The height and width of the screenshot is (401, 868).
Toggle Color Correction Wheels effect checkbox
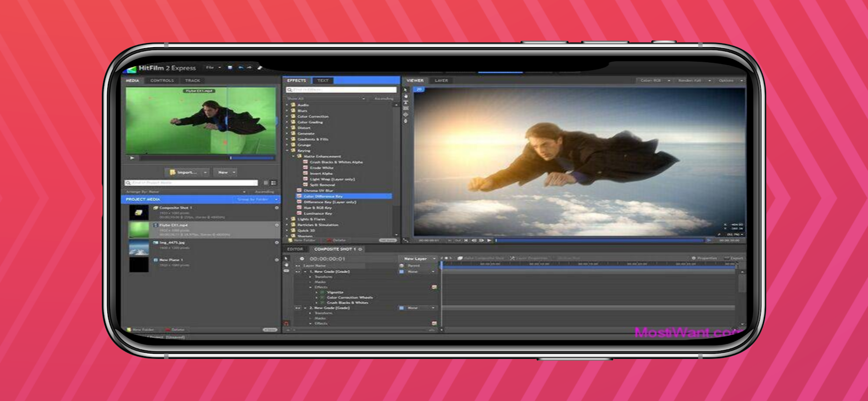[322, 298]
